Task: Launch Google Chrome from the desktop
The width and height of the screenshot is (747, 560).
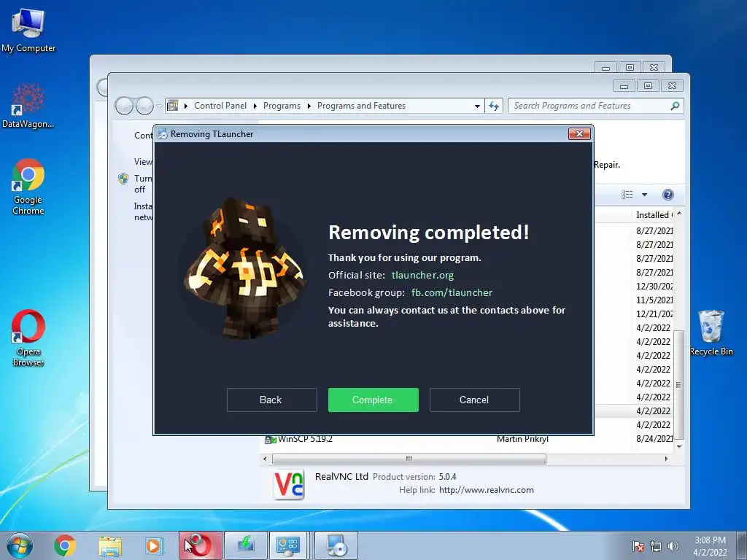Action: coord(28,187)
